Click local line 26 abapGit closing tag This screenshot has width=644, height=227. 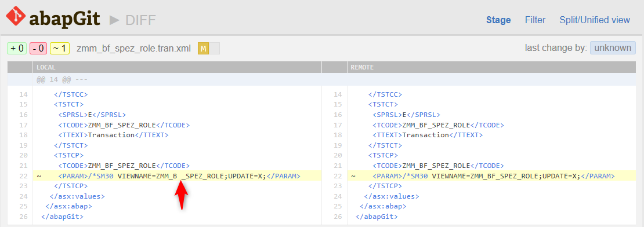point(63,217)
